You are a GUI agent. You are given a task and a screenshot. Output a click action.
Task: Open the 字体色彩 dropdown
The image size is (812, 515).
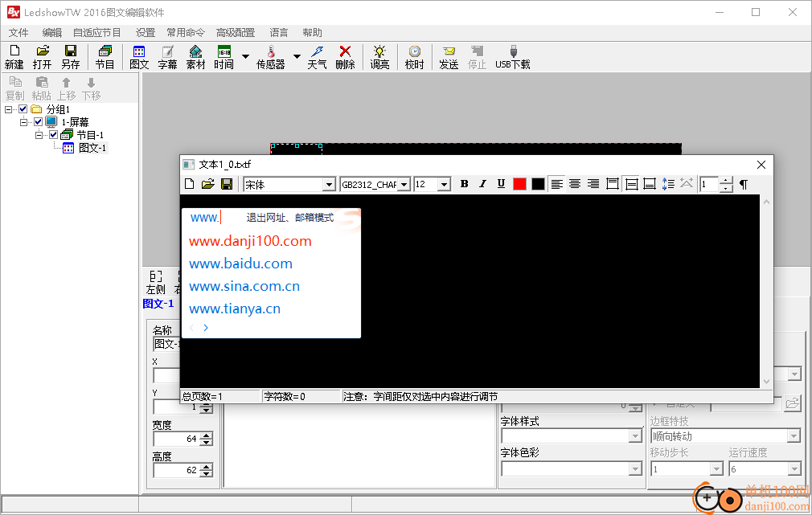coord(635,469)
